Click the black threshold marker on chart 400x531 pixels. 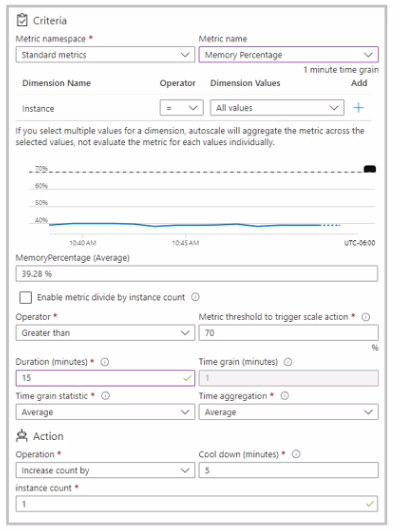370,169
